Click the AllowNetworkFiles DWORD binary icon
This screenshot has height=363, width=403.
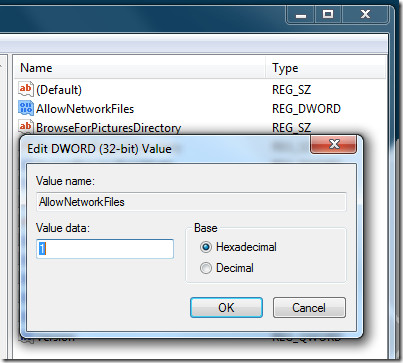point(26,108)
